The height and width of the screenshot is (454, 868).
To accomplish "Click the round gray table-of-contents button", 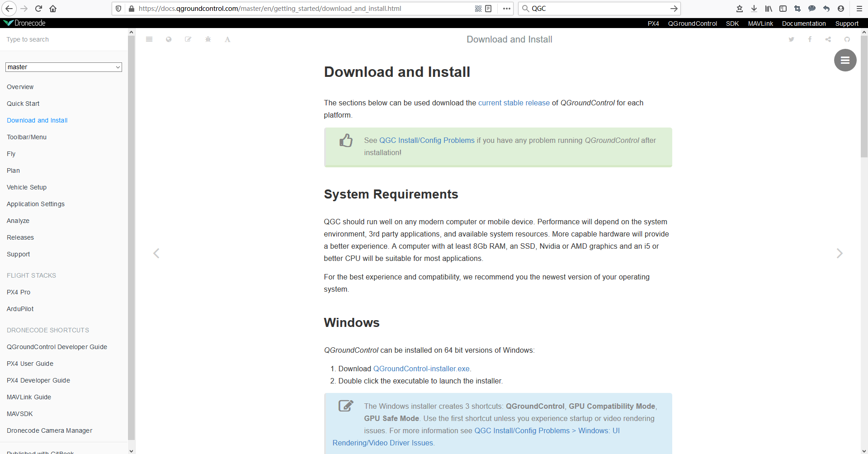I will pos(845,60).
